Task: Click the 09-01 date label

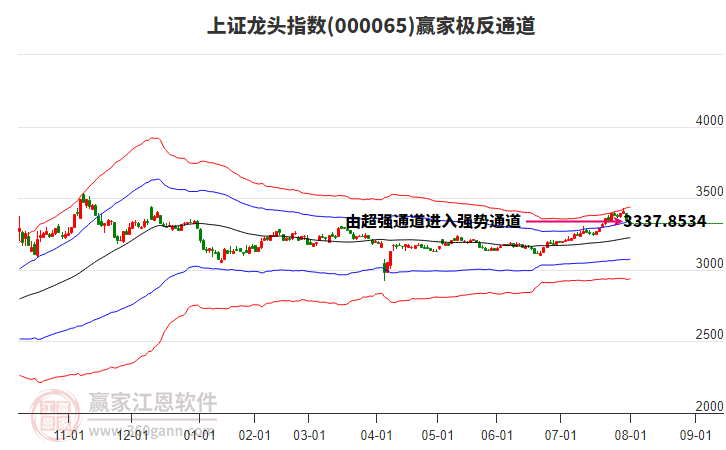Action: pyautogui.click(x=695, y=436)
